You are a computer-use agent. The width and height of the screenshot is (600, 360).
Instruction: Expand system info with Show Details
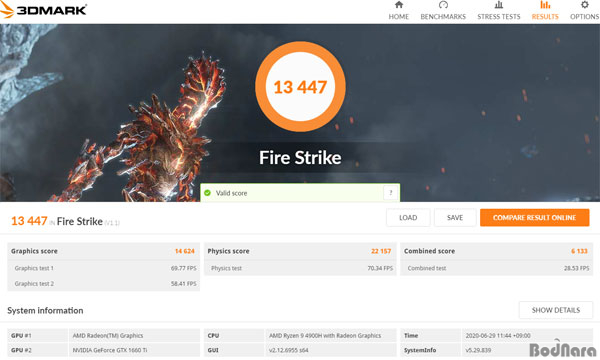[x=556, y=310]
